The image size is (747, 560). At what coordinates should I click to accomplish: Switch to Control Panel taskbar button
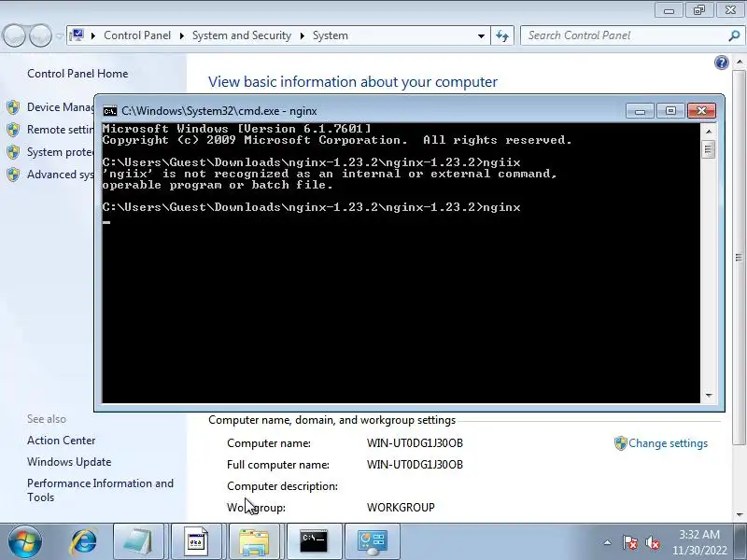point(373,541)
